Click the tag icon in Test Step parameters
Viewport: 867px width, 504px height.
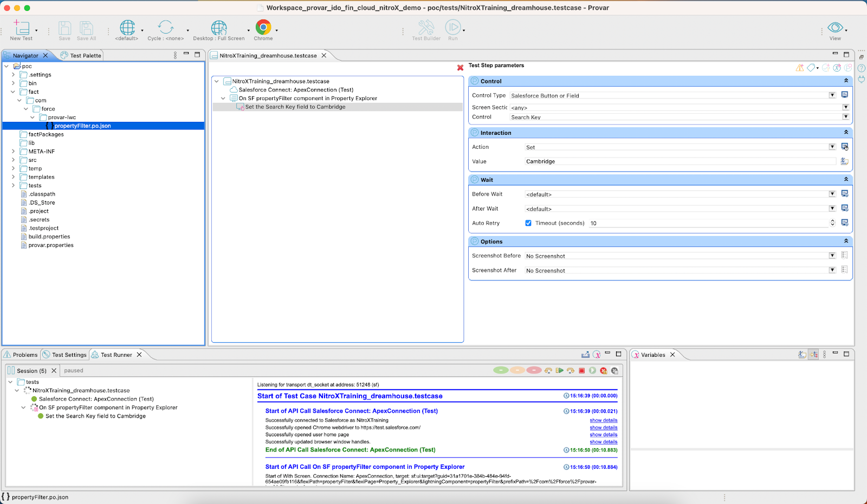coord(811,68)
